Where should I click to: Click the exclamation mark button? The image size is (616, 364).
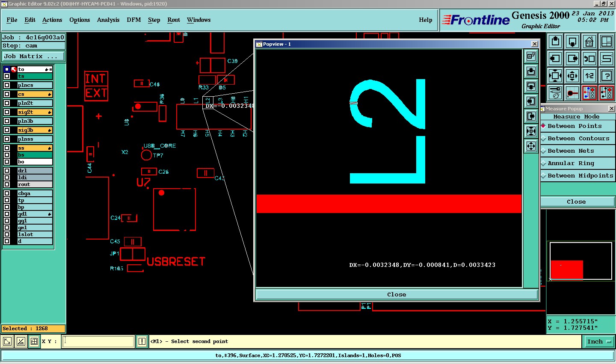142,341
